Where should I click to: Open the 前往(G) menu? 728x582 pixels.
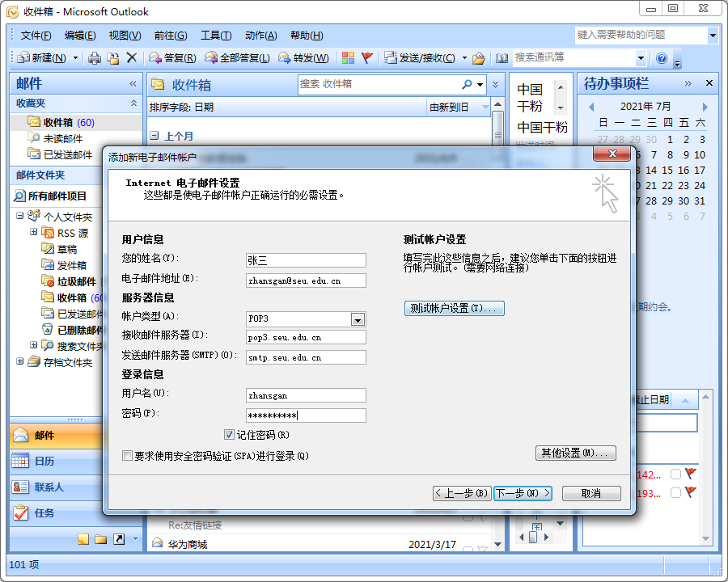coord(171,36)
